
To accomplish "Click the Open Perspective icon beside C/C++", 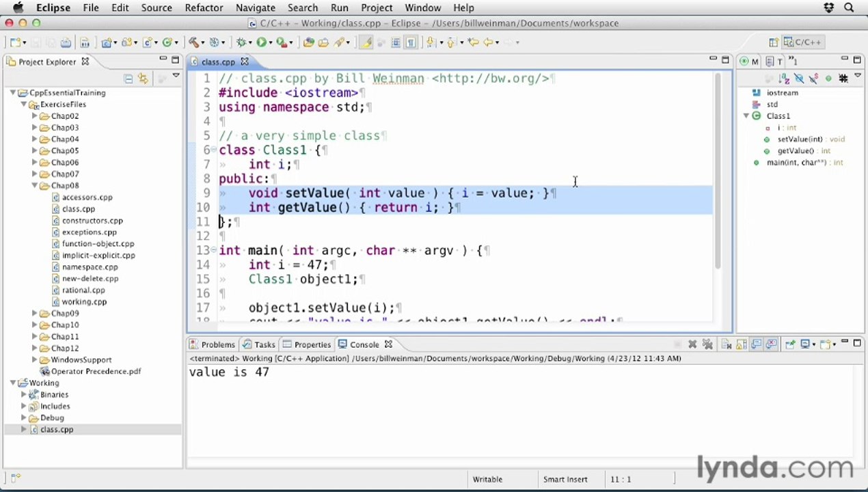I will pyautogui.click(x=773, y=42).
